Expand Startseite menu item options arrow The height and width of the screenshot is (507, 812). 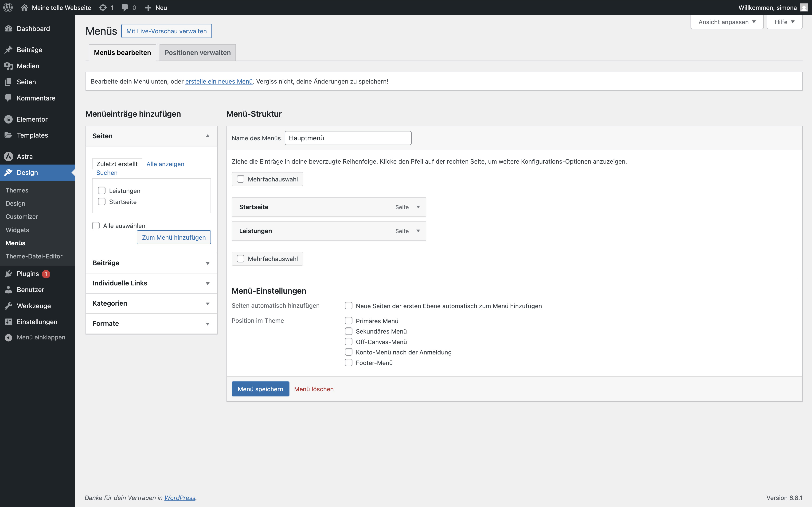[418, 207]
